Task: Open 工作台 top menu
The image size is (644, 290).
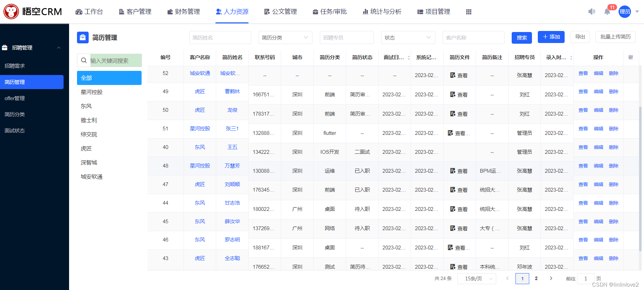Action: [x=89, y=12]
